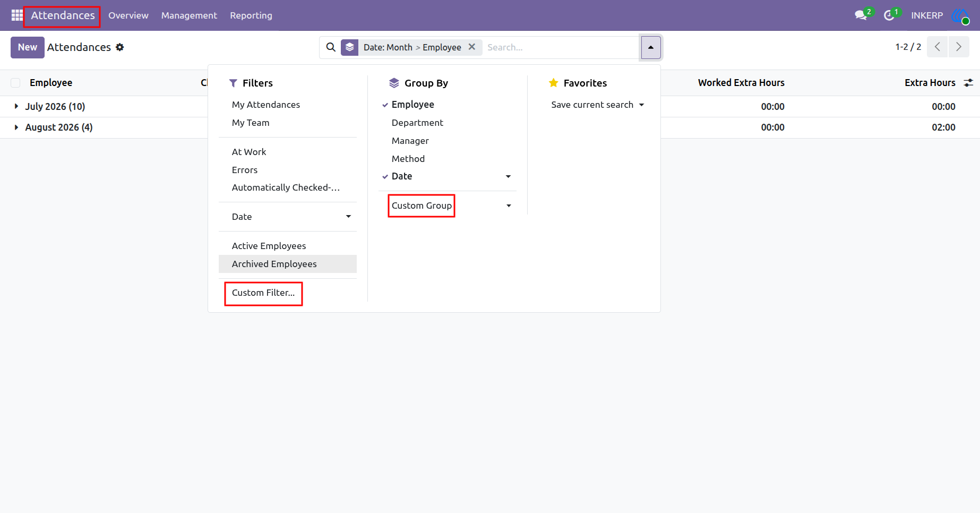Open column adjust settings icon
This screenshot has height=513, width=980.
(x=968, y=83)
